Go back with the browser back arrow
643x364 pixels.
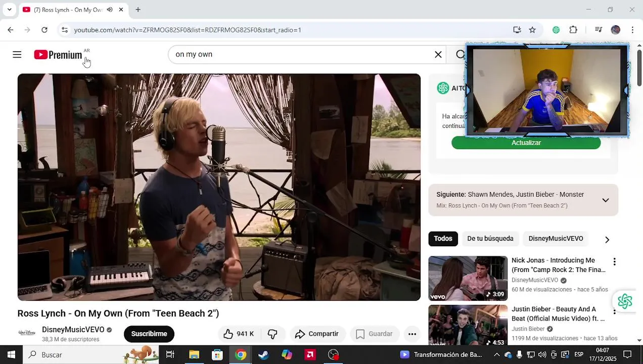[11, 30]
